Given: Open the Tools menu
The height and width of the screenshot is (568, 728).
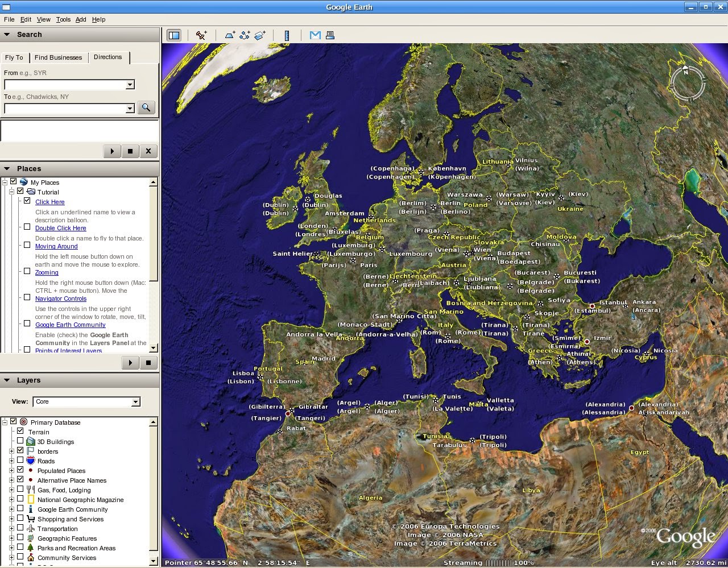Looking at the screenshot, I should tap(63, 19).
